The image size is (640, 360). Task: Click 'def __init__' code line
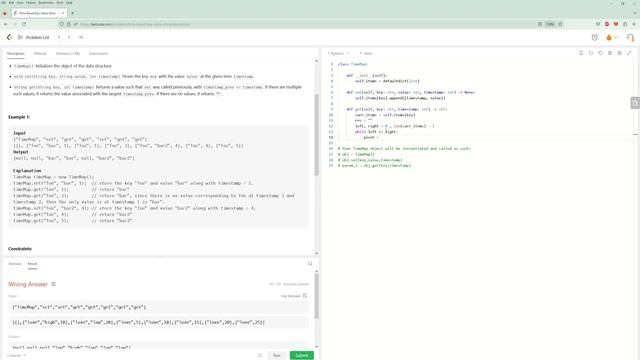point(367,76)
